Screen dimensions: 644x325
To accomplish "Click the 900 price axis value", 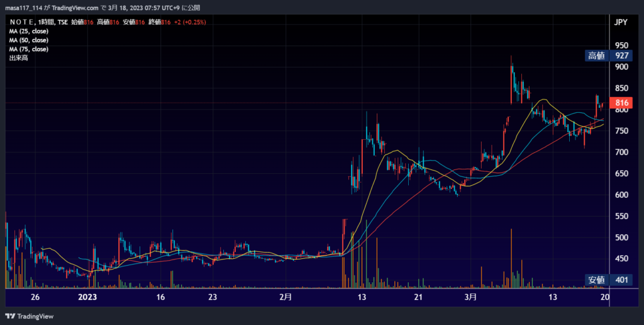I will click(x=621, y=67).
